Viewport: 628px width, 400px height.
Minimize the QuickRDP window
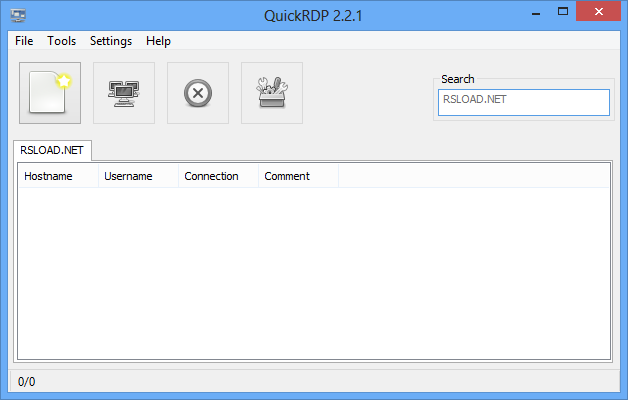click(536, 12)
